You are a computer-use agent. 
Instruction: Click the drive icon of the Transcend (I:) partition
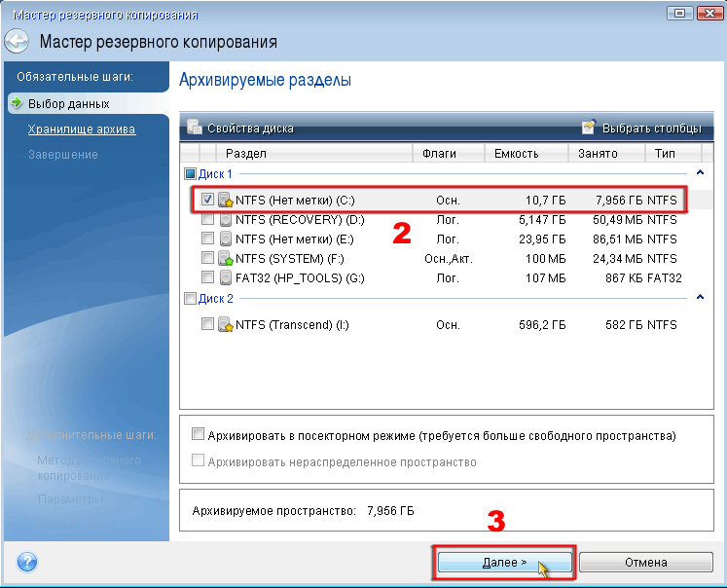point(226,324)
